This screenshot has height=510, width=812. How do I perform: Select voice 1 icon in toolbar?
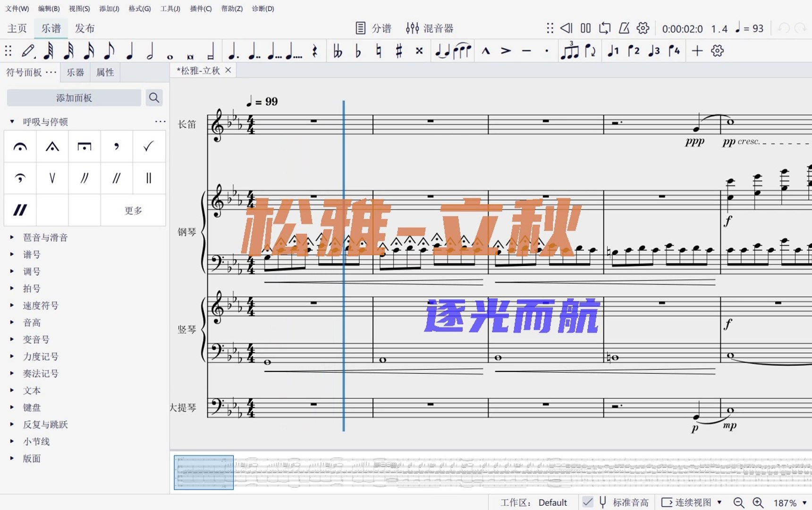click(612, 51)
